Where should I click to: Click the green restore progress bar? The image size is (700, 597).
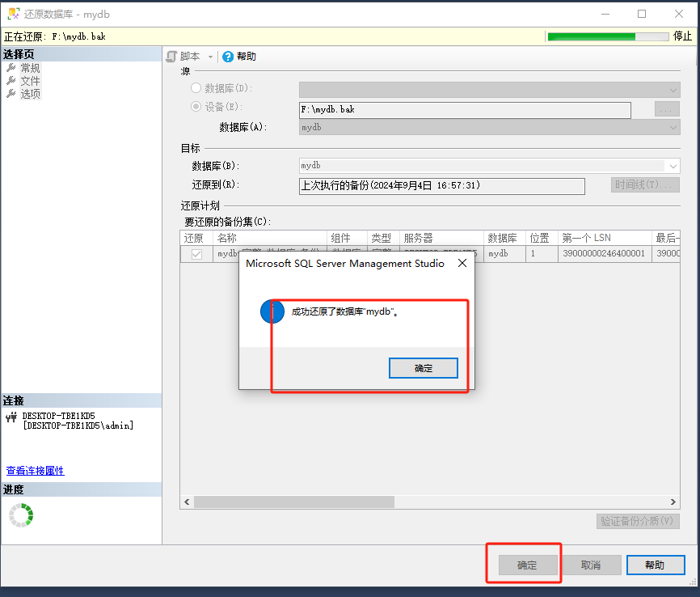(608, 36)
